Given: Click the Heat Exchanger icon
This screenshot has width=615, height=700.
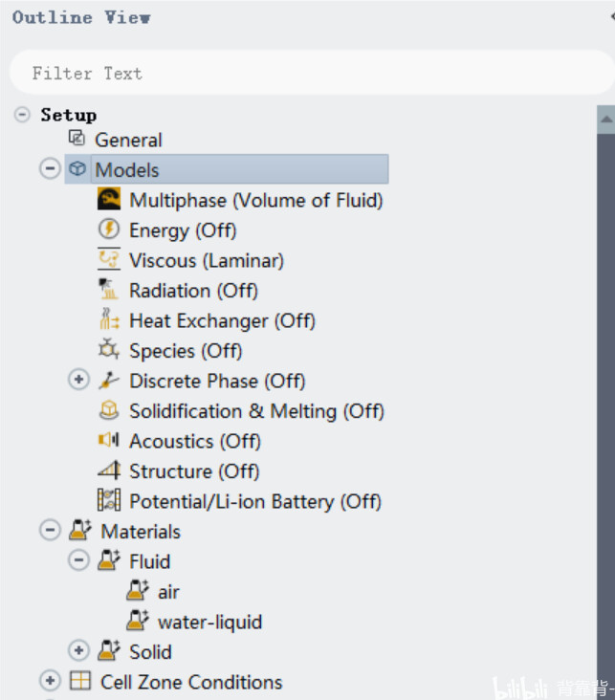Looking at the screenshot, I should tap(110, 320).
